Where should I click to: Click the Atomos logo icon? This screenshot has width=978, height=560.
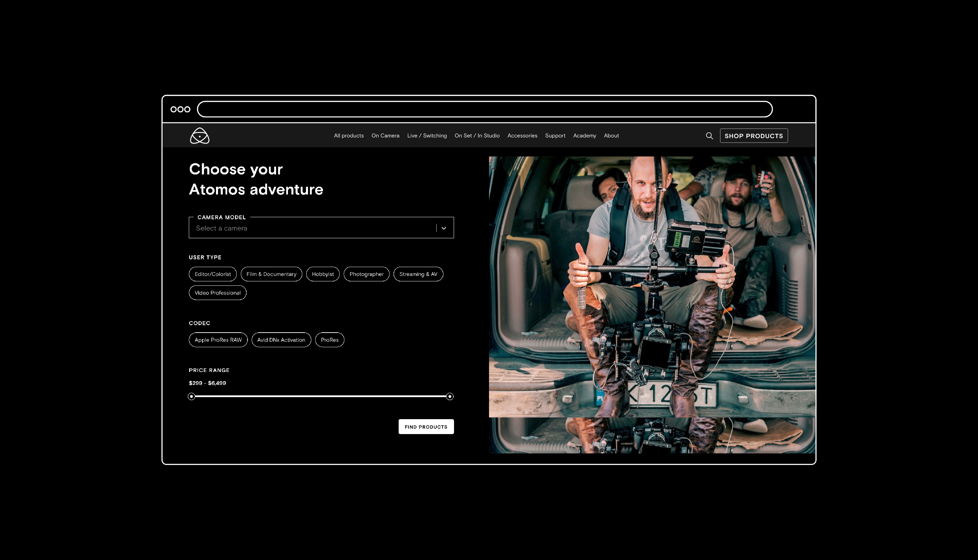click(199, 136)
